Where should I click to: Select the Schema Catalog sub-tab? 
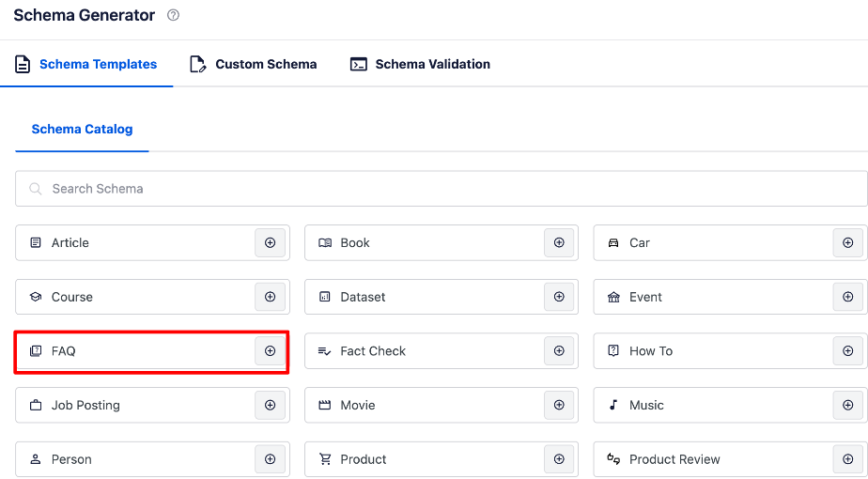coord(82,129)
